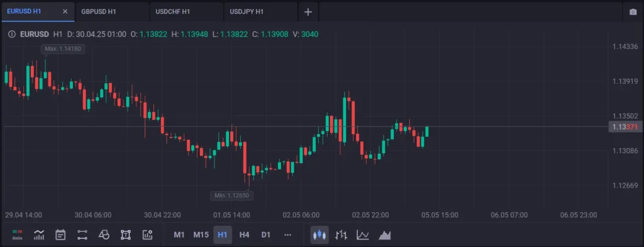Click the info icon beside EURUSD

tap(12, 34)
